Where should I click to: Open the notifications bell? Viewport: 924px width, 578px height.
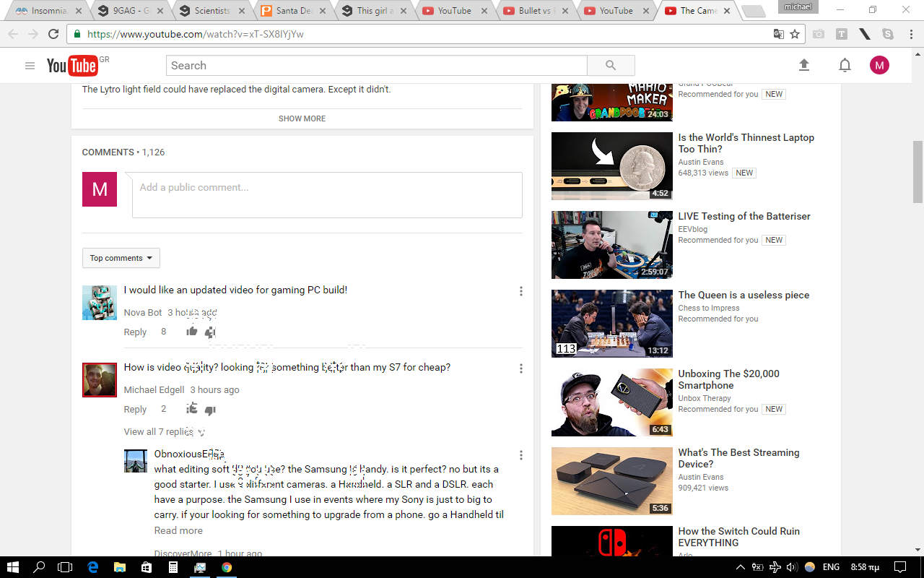(845, 66)
